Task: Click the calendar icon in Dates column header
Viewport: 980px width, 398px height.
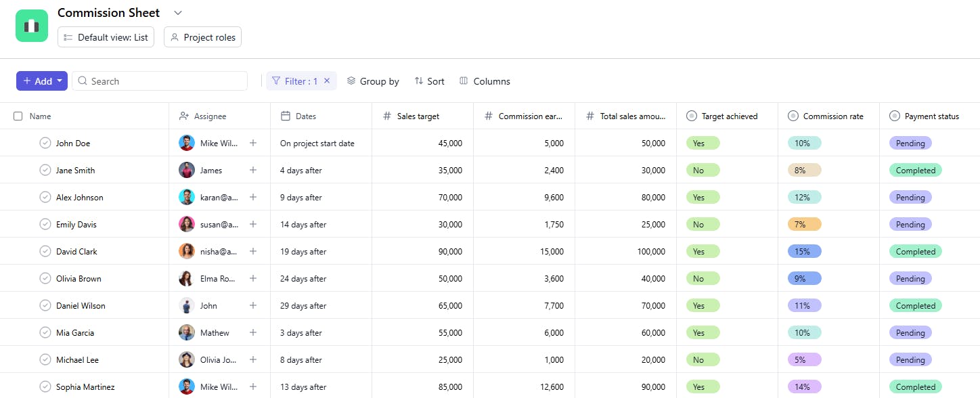Action: pos(286,116)
